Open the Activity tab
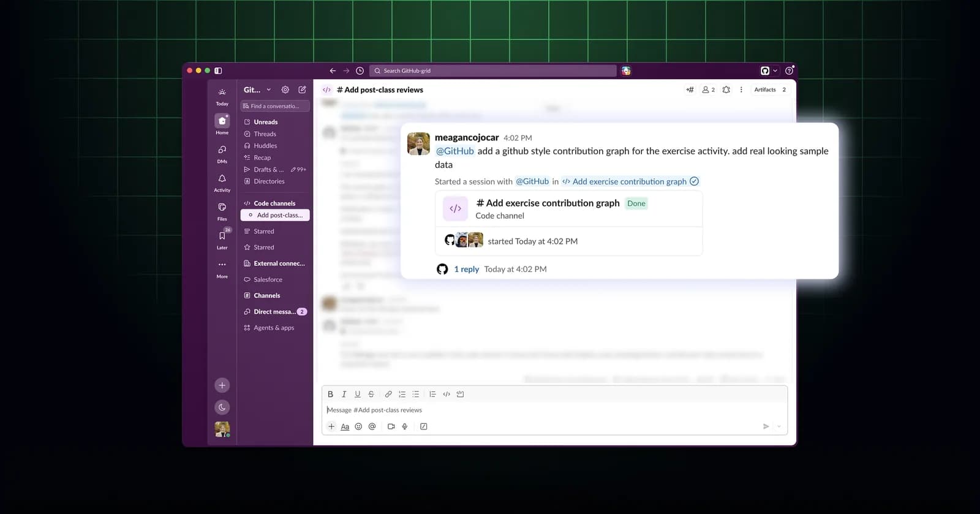The width and height of the screenshot is (980, 514). tap(222, 183)
